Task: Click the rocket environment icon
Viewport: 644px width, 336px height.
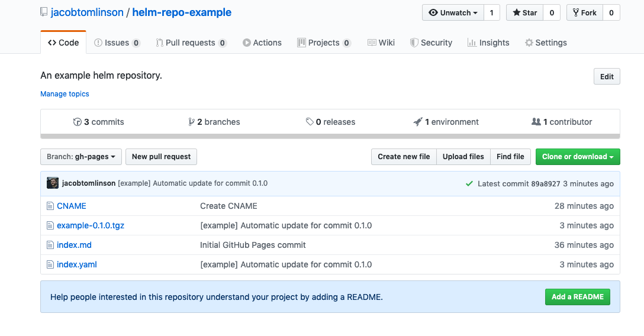Action: [418, 122]
